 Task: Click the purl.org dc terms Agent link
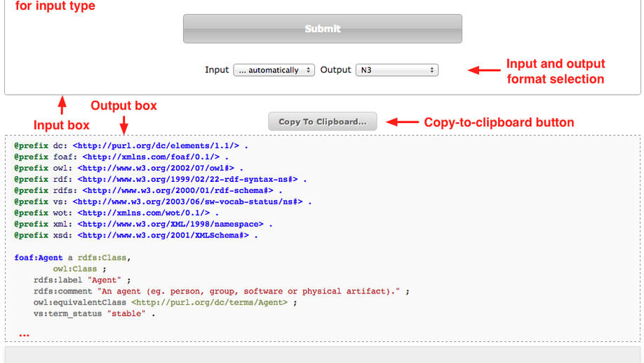tap(209, 302)
